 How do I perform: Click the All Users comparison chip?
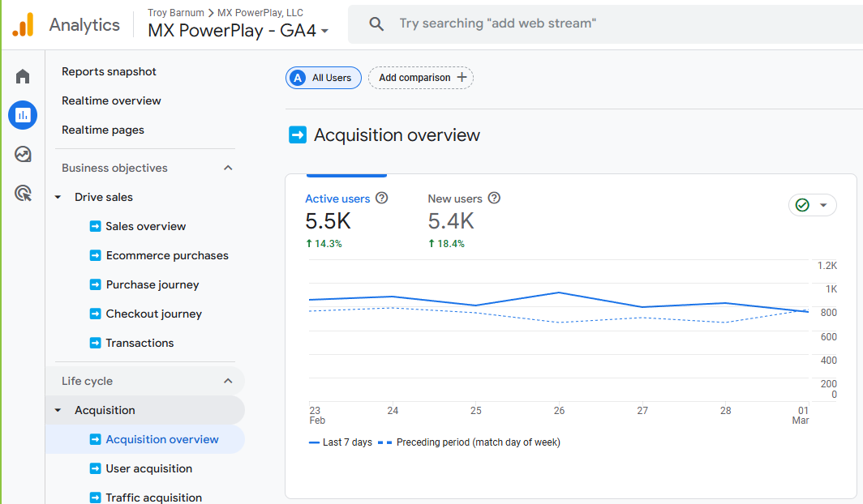point(323,78)
